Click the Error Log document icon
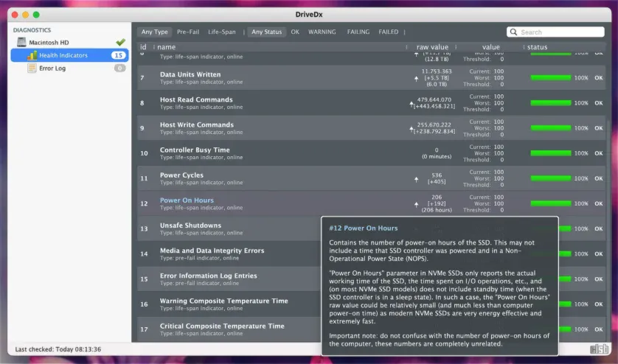 [x=32, y=69]
